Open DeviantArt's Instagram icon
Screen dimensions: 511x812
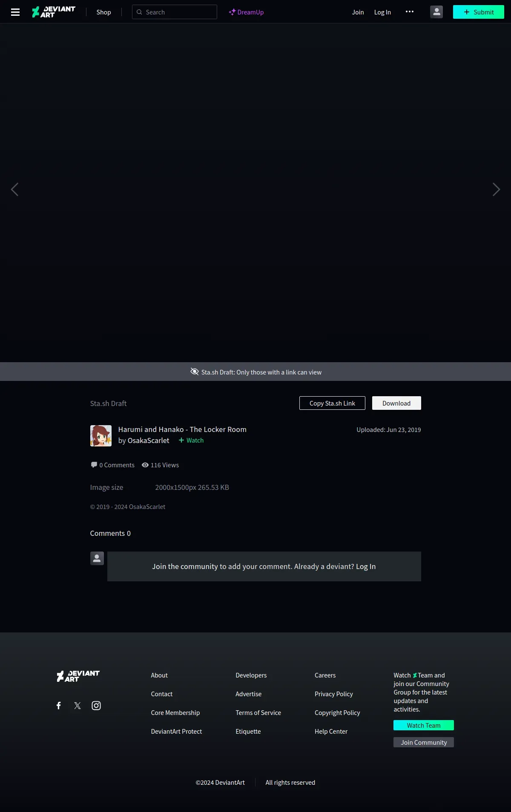(96, 706)
